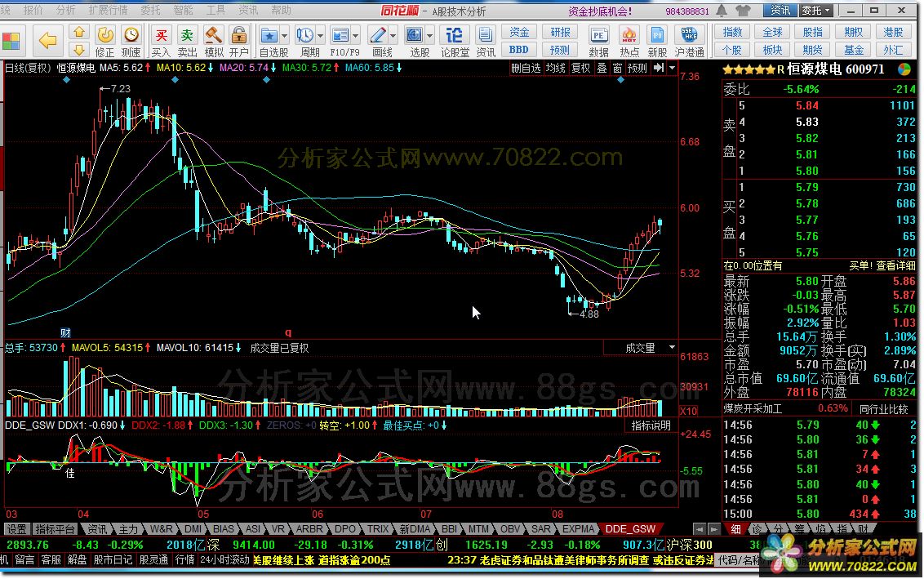Viewport: 924px width, 579px height.
Task: Expand the 选股 dropdown arrow
Action: [429, 36]
